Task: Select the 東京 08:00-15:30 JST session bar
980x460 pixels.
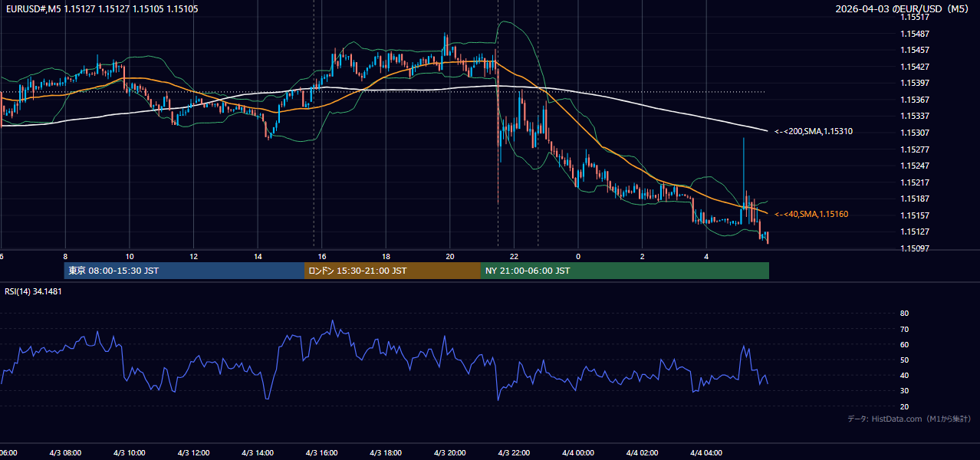Action: click(184, 271)
